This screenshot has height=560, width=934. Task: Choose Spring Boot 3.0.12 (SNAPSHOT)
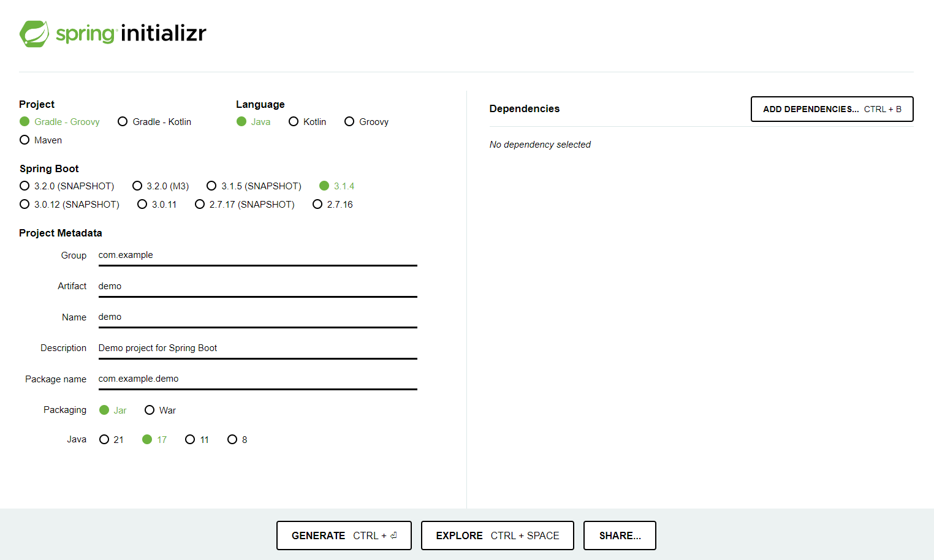coord(69,205)
